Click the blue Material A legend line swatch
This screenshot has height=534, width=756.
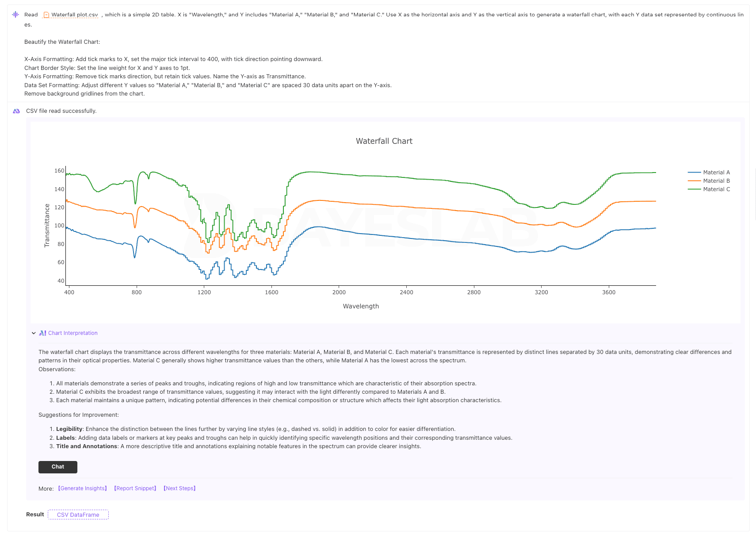695,173
